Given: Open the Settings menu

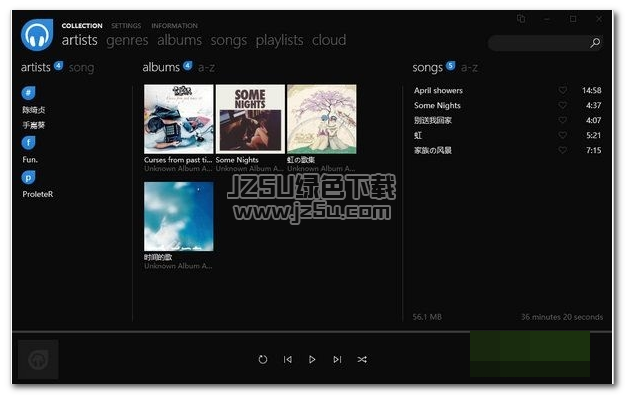Looking at the screenshot, I should coord(126,26).
